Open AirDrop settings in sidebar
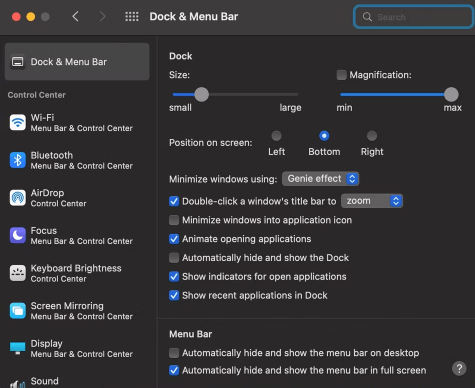Screen dimensions: 475x388 [77, 198]
